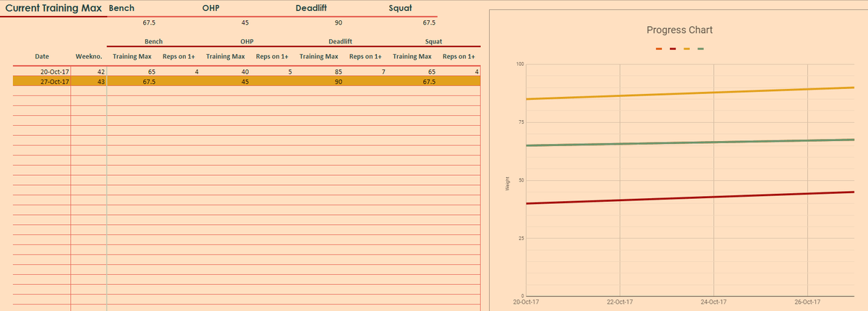Select the OHP heading in the top summary row
Image resolution: width=868 pixels, height=311 pixels.
point(210,8)
